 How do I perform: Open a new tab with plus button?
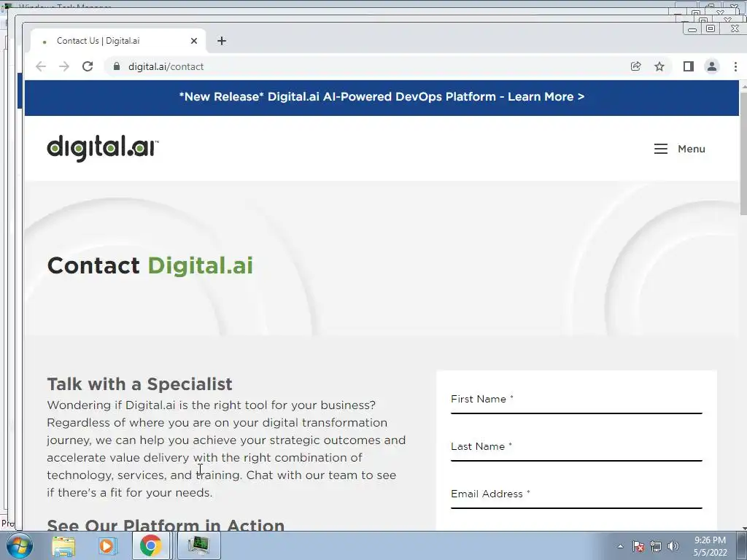[x=222, y=41]
